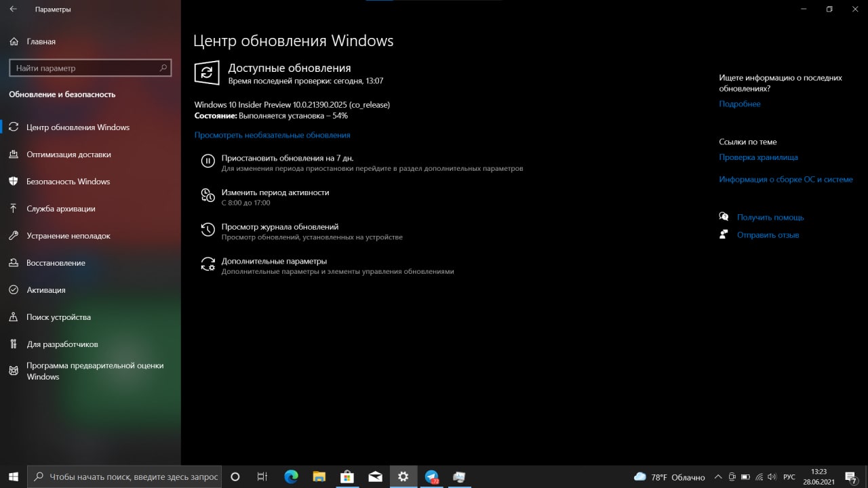Open Изменить период активности
Screen dimensions: 868x488
click(265, 197)
